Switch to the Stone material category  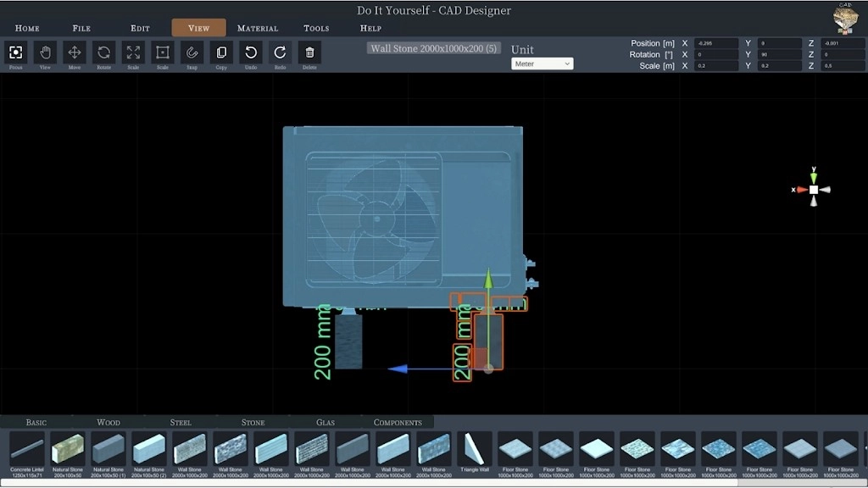click(252, 422)
